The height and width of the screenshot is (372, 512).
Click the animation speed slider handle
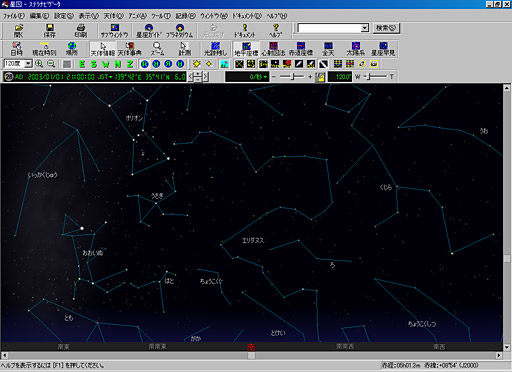[292, 77]
